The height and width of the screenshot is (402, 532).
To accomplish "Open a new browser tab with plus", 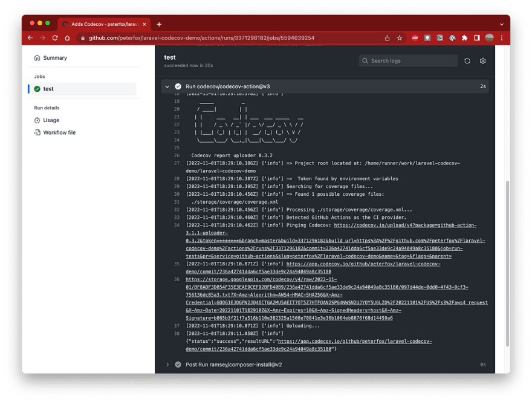I will coord(159,24).
